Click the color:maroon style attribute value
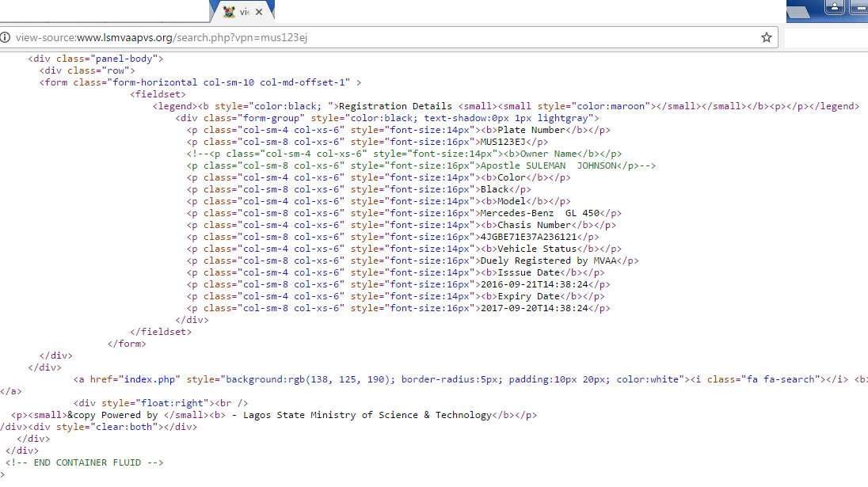 tap(611, 106)
